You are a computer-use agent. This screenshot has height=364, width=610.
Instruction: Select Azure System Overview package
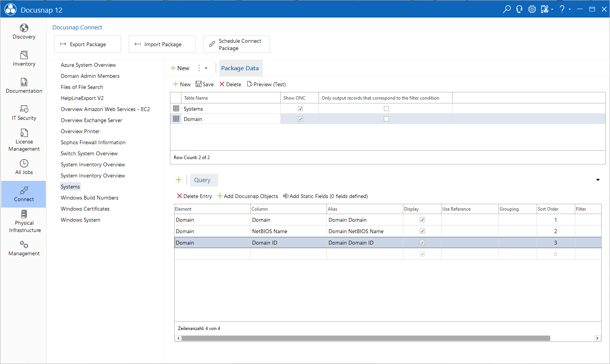pos(88,65)
